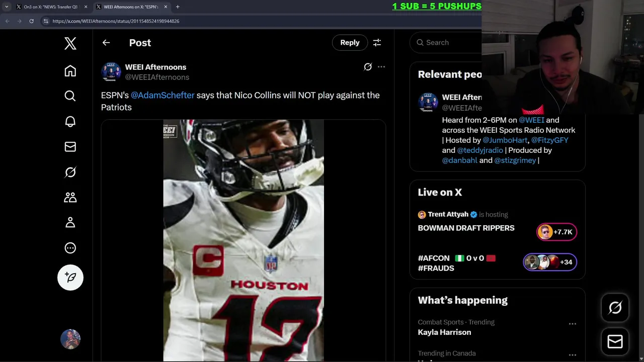Open a new browser tab
The height and width of the screenshot is (362, 644).
(178, 7)
